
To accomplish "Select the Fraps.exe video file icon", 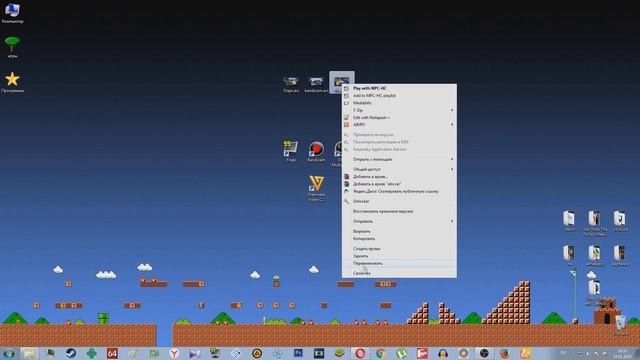I will coord(291,84).
